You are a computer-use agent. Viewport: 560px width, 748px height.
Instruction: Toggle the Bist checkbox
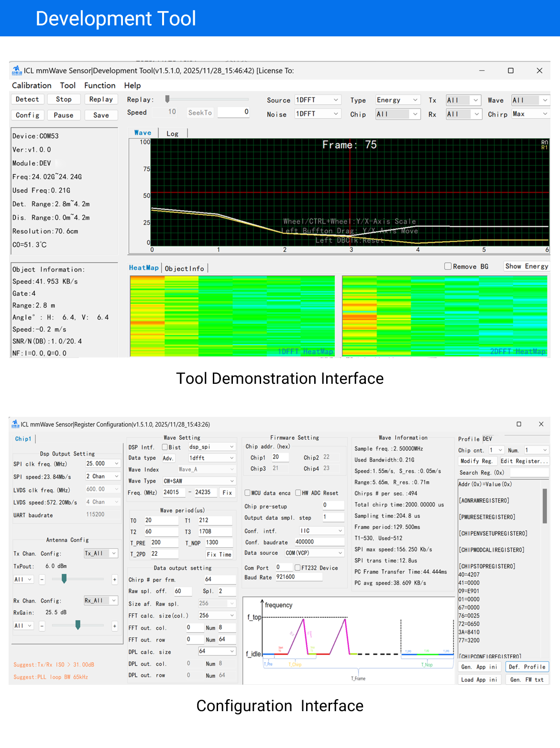pyautogui.click(x=165, y=447)
